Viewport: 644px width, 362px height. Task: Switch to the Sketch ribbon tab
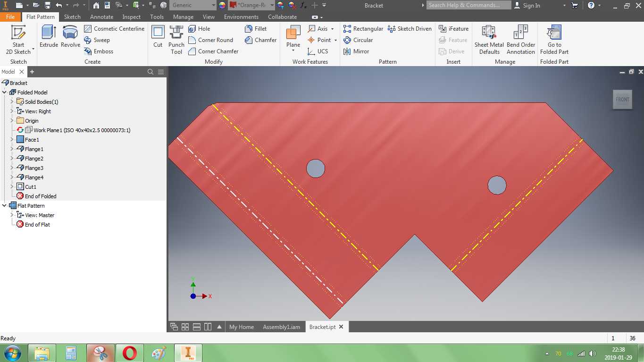pos(72,17)
